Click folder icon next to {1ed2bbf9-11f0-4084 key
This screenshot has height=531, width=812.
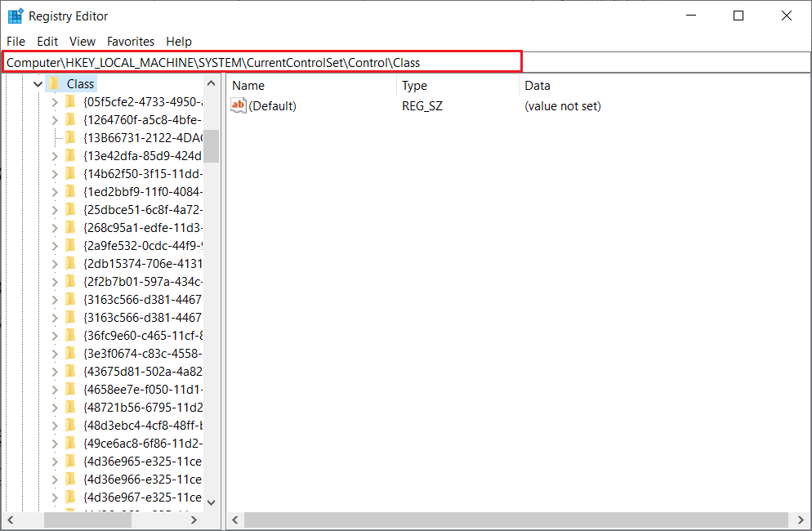click(71, 192)
